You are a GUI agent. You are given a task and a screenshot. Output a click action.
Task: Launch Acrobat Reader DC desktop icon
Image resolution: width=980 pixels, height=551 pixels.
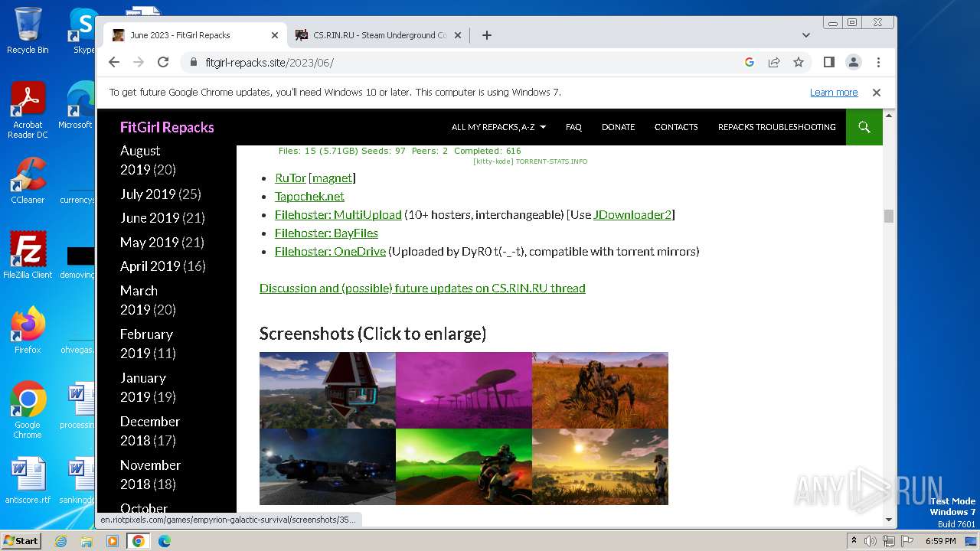[x=28, y=111]
